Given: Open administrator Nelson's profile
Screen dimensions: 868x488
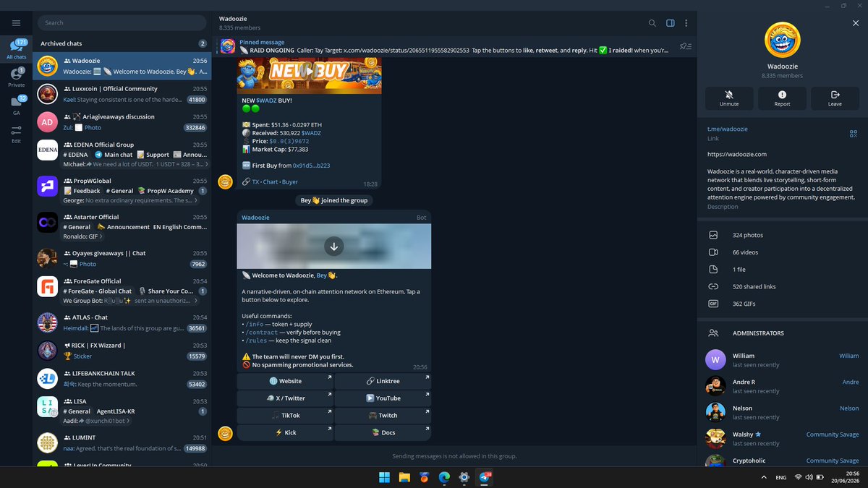Looking at the screenshot, I should point(782,412).
